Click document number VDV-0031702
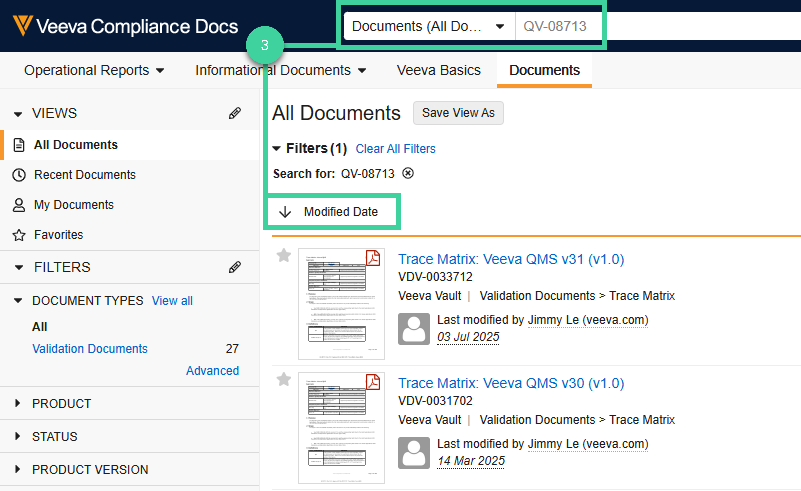The image size is (801, 491). [435, 401]
